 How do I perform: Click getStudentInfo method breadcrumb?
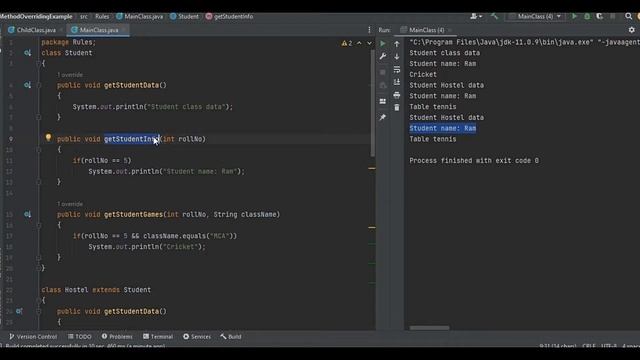tap(229, 16)
